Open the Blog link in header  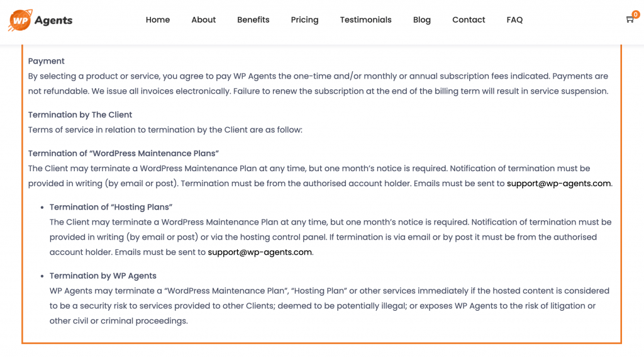point(422,20)
